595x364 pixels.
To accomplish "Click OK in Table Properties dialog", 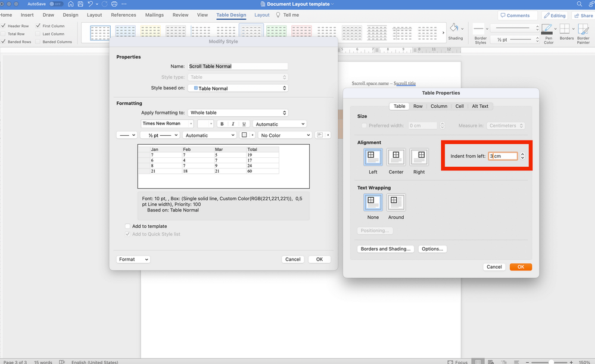I will [x=521, y=267].
